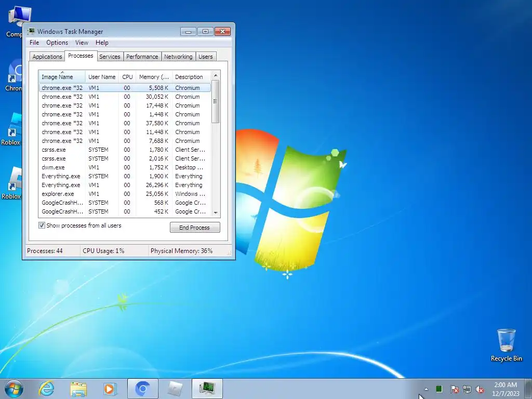Switch to the Networking tab

tap(178, 57)
